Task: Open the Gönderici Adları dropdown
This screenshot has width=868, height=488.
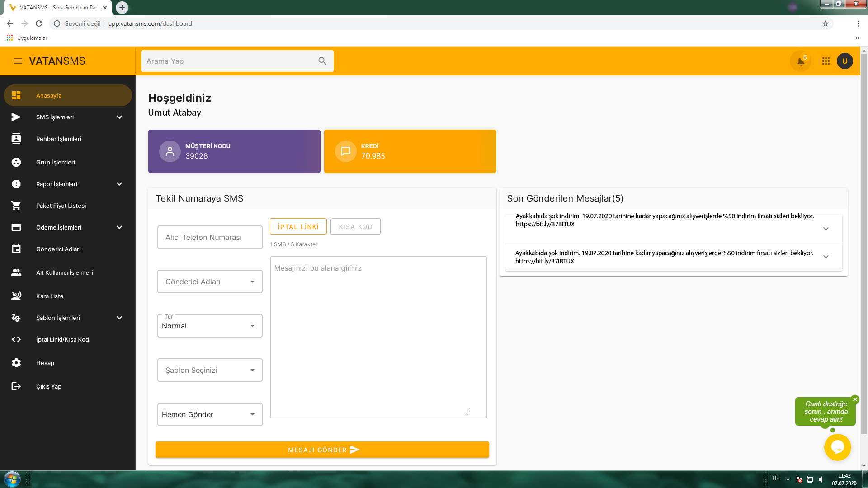Action: point(210,282)
